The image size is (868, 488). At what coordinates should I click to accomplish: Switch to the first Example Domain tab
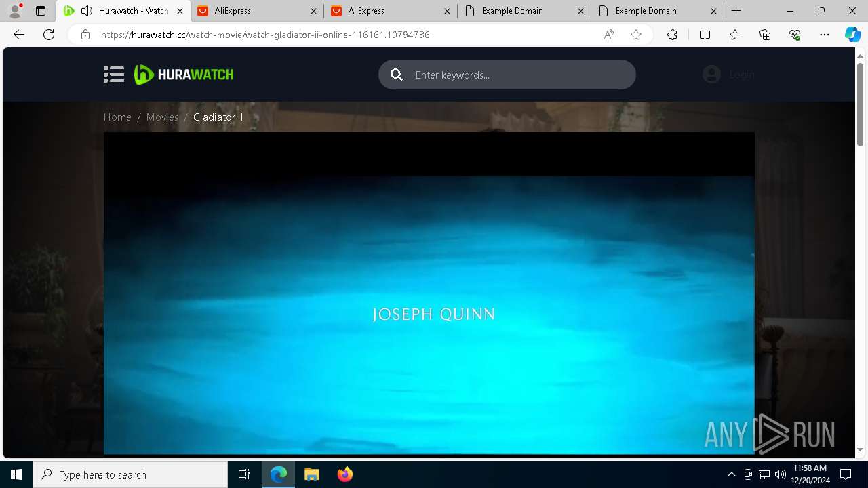[x=523, y=11]
